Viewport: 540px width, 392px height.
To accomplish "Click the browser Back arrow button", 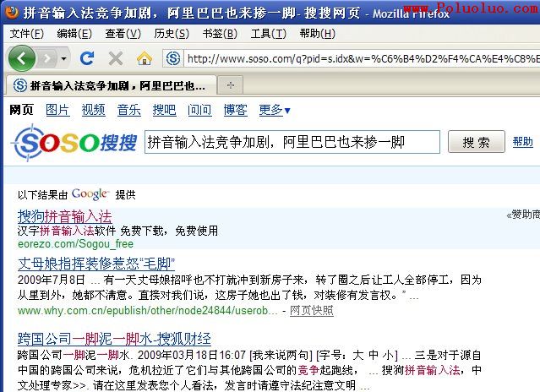I will pyautogui.click(x=21, y=58).
